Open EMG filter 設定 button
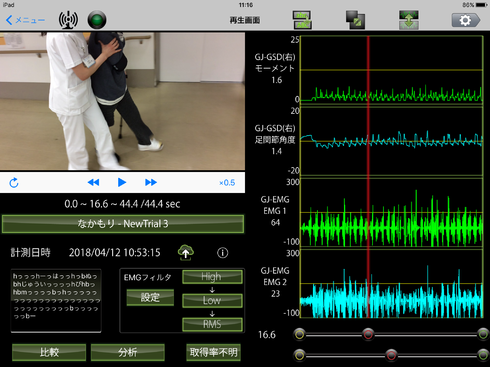This screenshot has width=490, height=367. pyautogui.click(x=150, y=297)
